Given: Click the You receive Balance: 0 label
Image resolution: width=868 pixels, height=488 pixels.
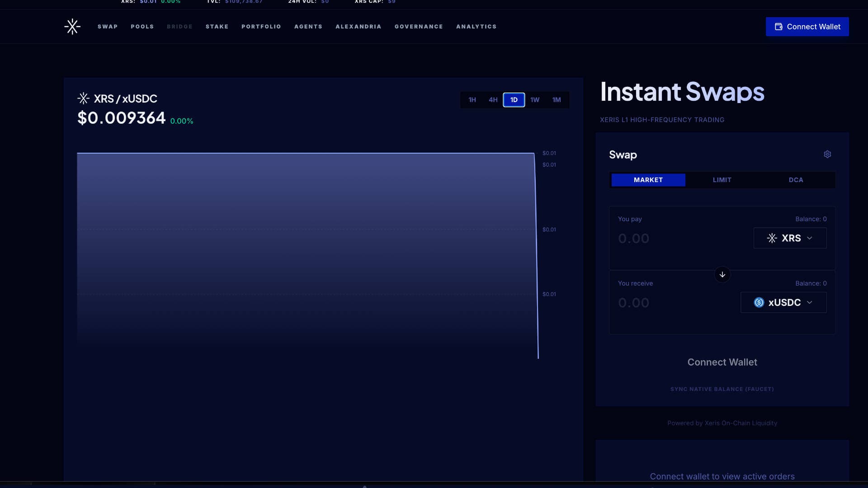Looking at the screenshot, I should 811,283.
